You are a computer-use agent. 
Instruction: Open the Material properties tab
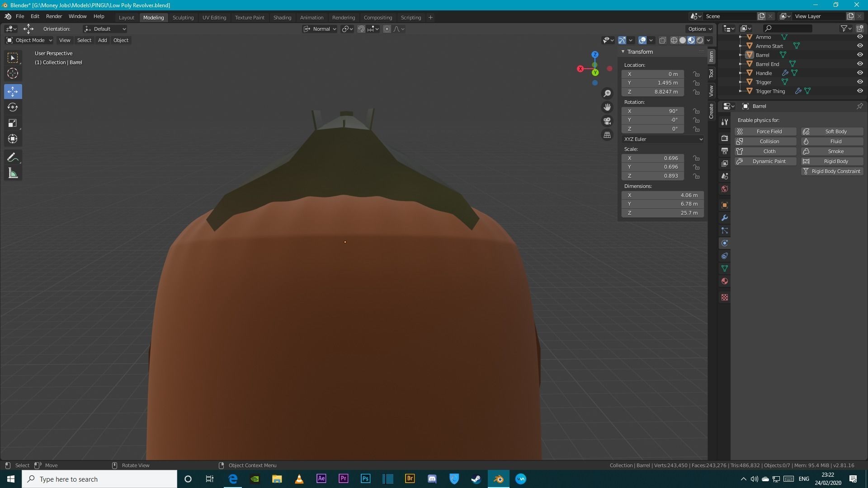725,281
